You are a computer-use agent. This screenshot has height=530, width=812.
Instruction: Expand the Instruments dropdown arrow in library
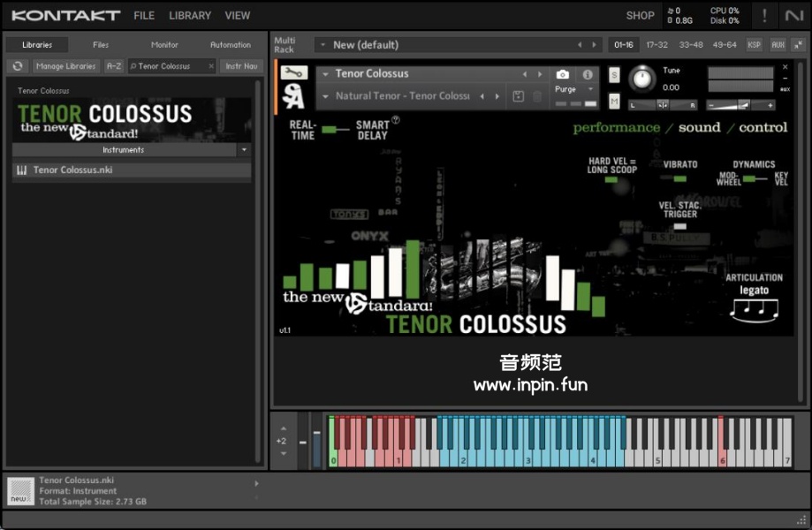(244, 150)
